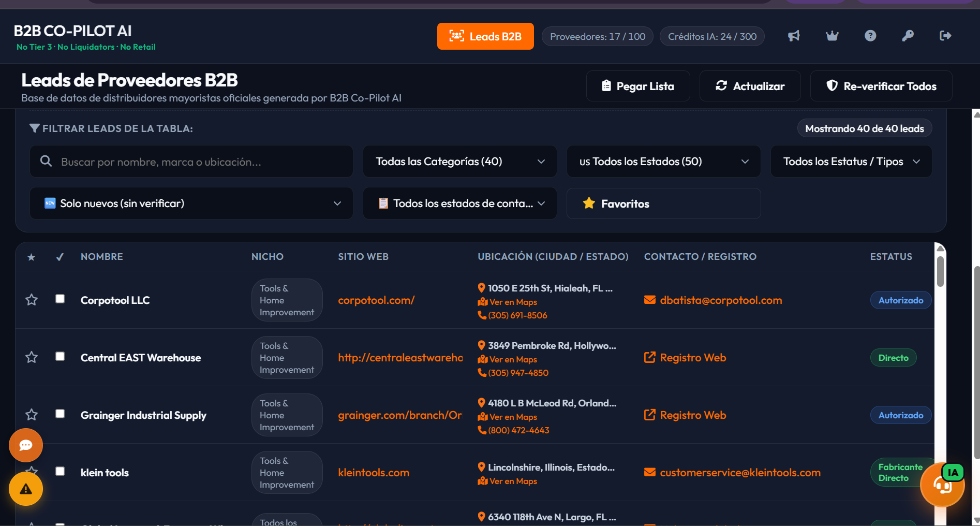Open Registro Web for Central EAST Warehouse
Viewport: 980px width, 526px height.
(x=693, y=358)
